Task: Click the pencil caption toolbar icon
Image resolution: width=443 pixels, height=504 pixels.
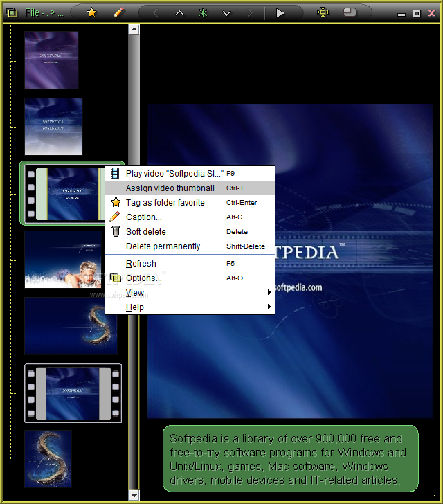Action: pos(118,13)
